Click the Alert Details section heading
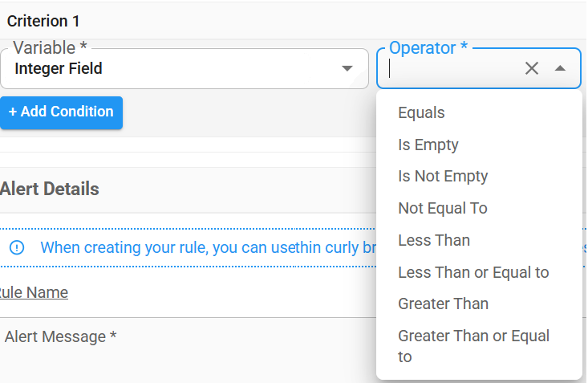Screen dimensions: 588x383 click(x=50, y=189)
